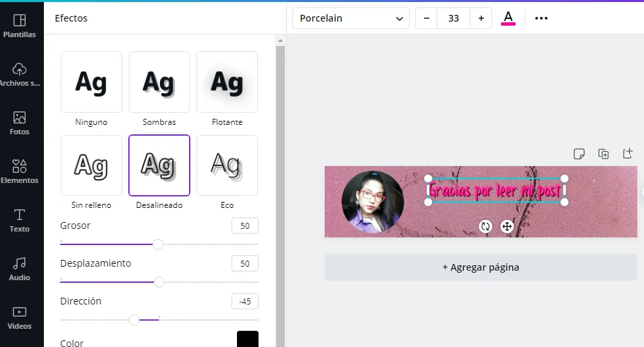Click the Desplazamiento value field
Viewport: 644px width, 347px height.
[x=245, y=263]
